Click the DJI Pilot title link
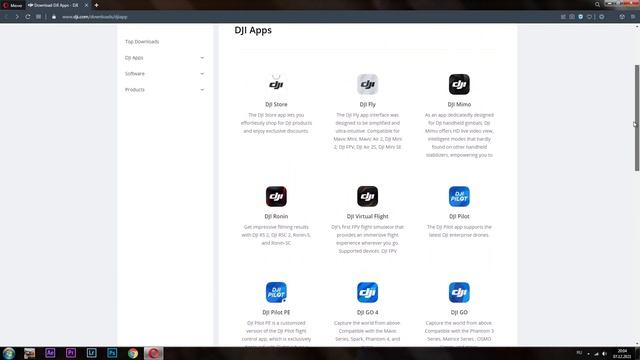640x360 pixels. coord(459,216)
